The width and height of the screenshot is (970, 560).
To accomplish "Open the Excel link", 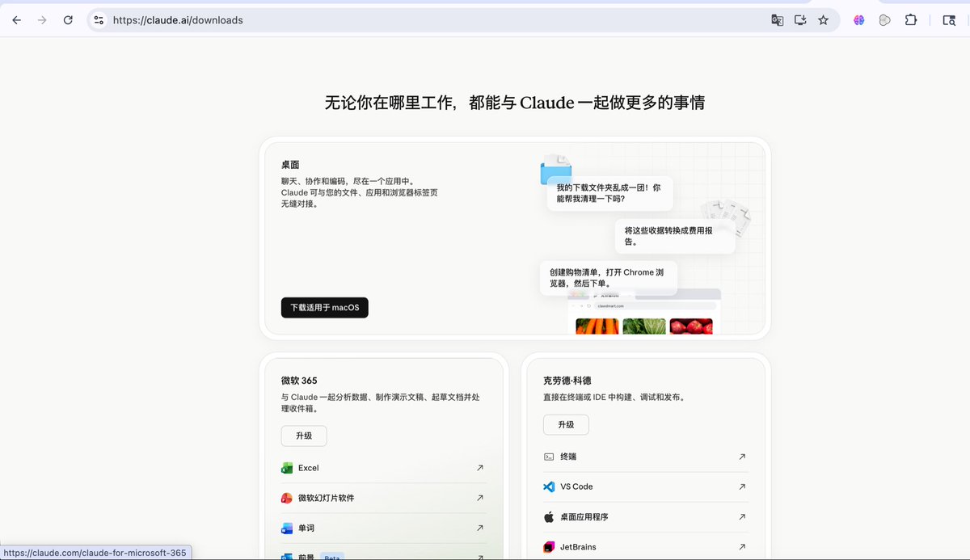I will [x=384, y=468].
